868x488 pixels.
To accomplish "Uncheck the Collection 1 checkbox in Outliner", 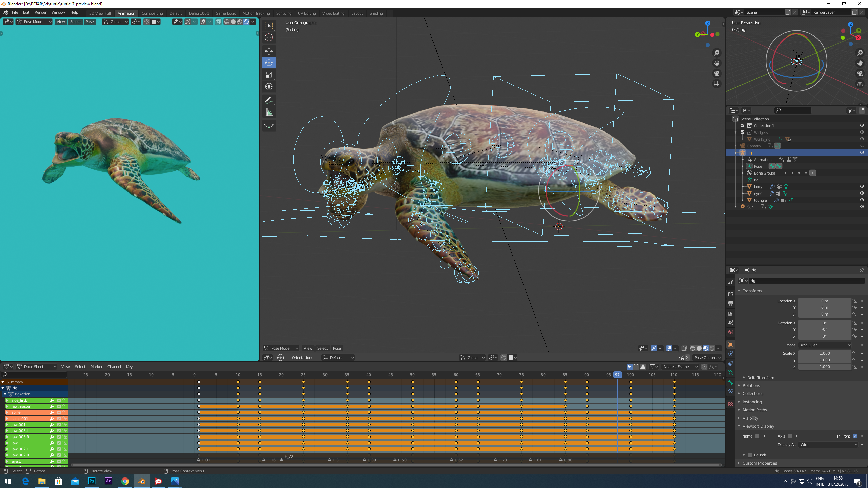I will pos(743,125).
